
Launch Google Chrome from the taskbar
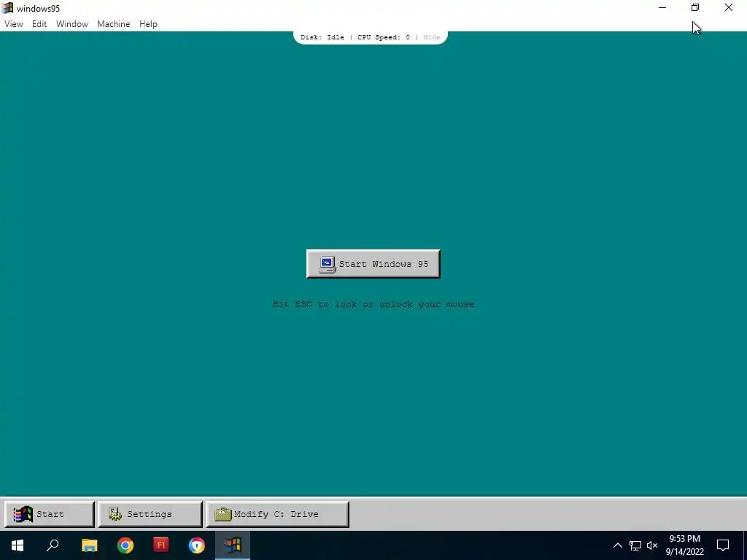point(125,545)
